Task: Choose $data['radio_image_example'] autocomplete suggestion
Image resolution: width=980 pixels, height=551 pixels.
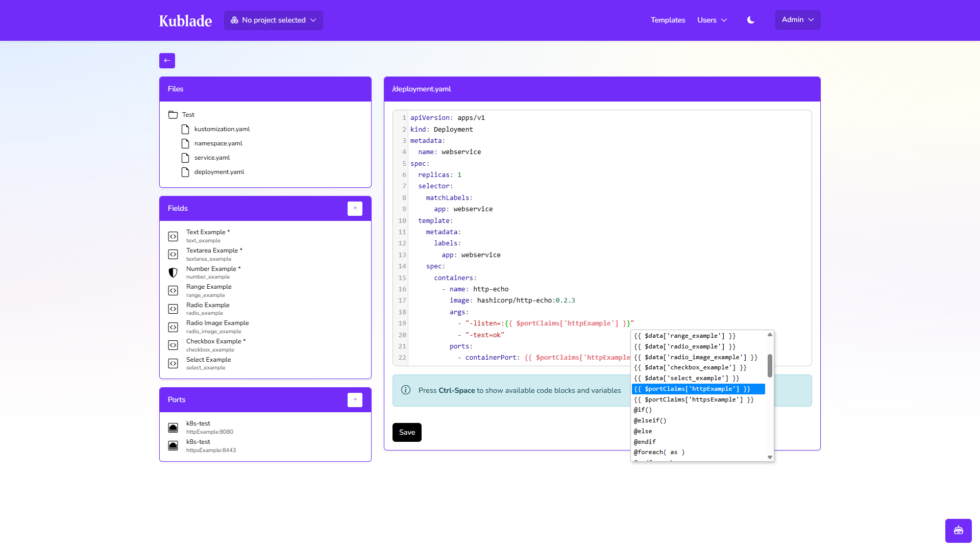Action: [x=698, y=357]
